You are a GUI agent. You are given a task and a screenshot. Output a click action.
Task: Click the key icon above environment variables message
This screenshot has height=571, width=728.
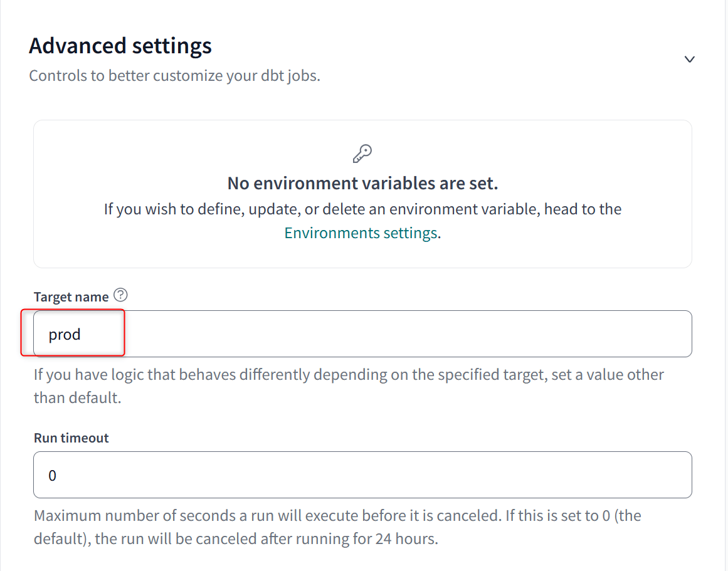click(362, 154)
